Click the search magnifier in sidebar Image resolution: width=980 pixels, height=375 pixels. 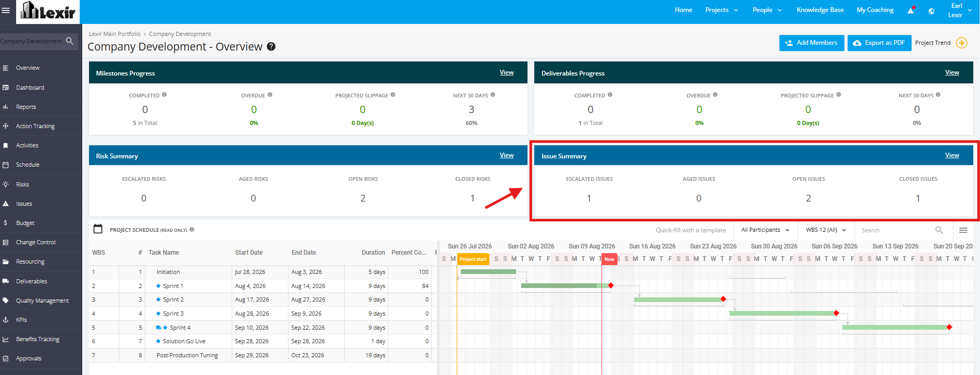click(x=70, y=41)
